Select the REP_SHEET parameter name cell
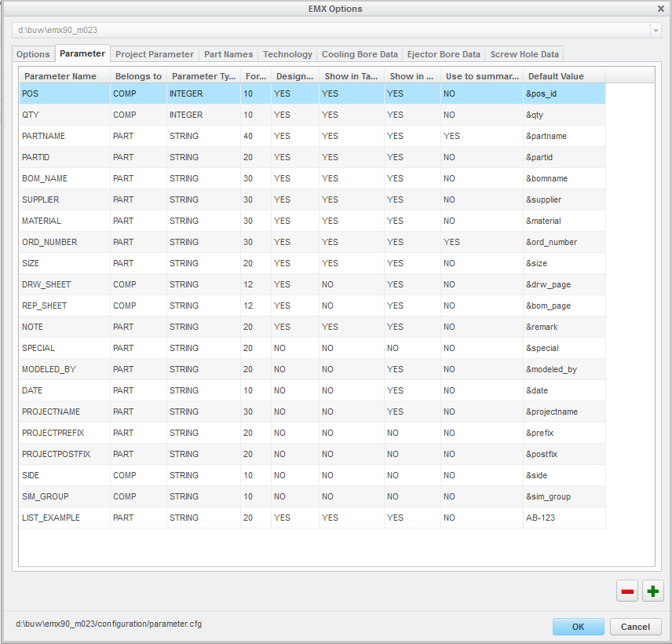The image size is (672, 644). pyautogui.click(x=64, y=306)
